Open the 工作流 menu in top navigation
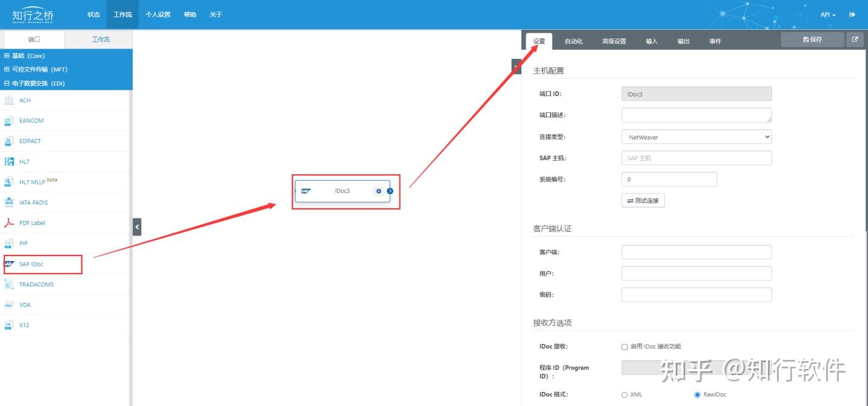The width and height of the screenshot is (868, 406). (122, 14)
